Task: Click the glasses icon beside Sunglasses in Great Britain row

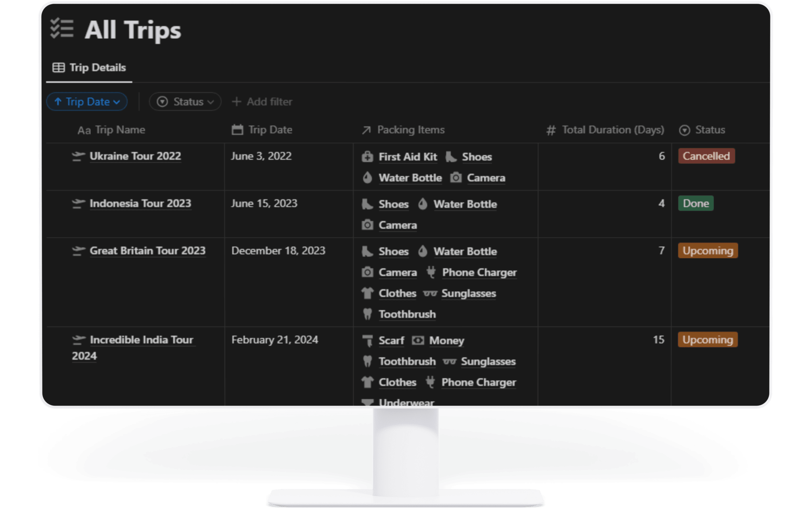Action: tap(430, 294)
